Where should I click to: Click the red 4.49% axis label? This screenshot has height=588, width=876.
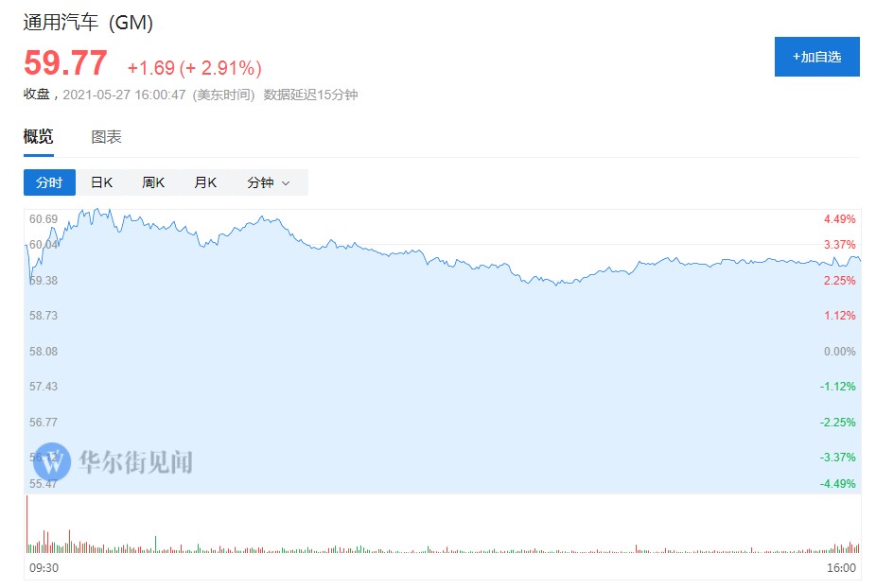coord(839,219)
